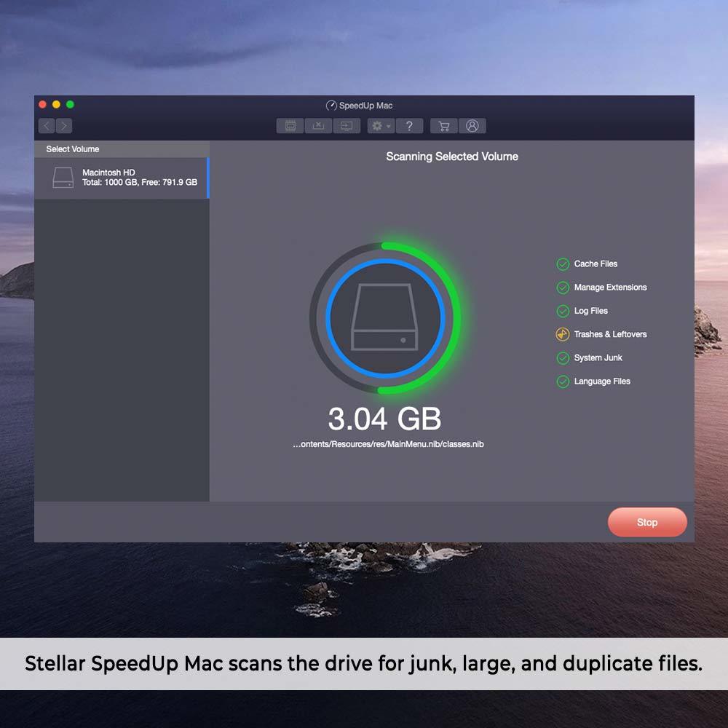Click the Manage Extensions check icon
The height and width of the screenshot is (728, 728).
tap(563, 288)
